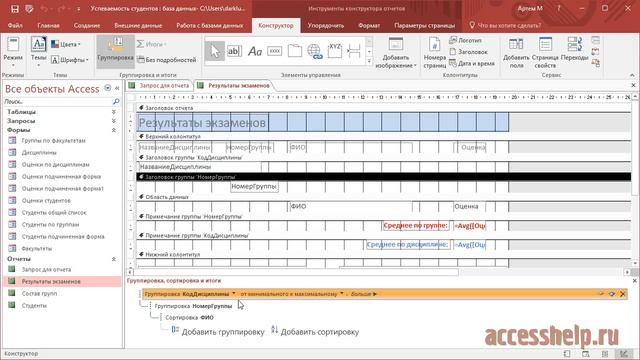
Task: Click Add a sort (Добавить сортировку)
Action: click(315, 332)
